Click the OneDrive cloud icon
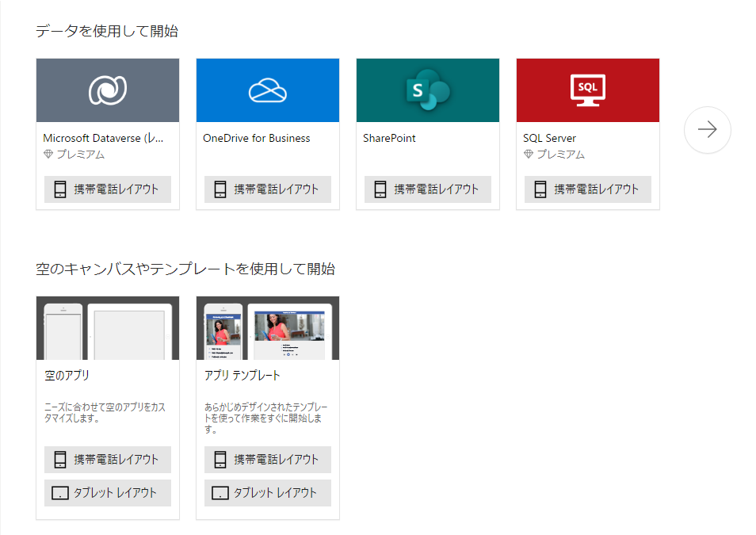756x535 pixels. pos(268,90)
